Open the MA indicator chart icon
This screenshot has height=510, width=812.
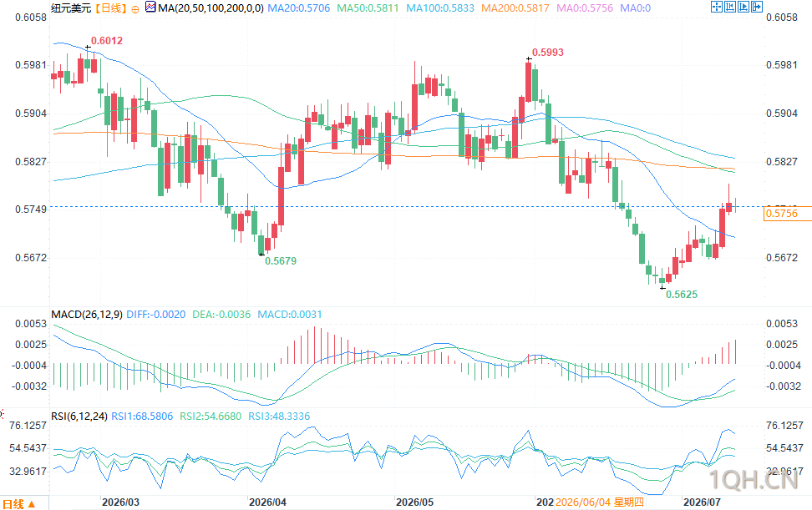pyautogui.click(x=150, y=8)
